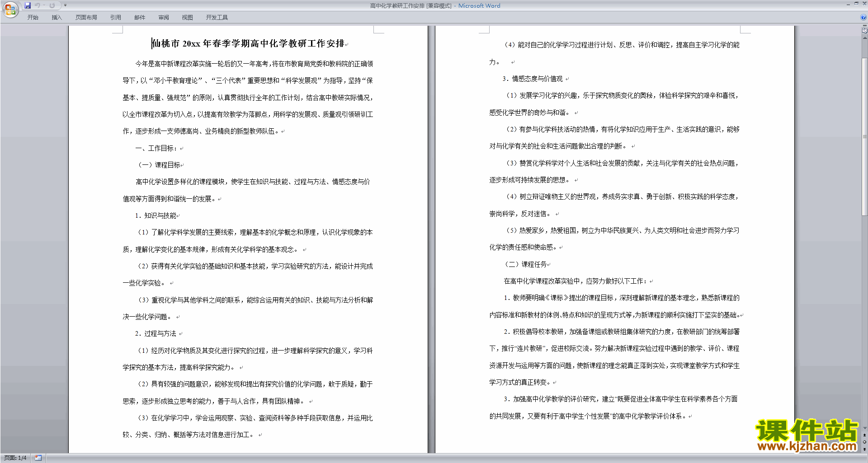Switch to the 引用 tab
The image size is (868, 463).
click(x=116, y=17)
